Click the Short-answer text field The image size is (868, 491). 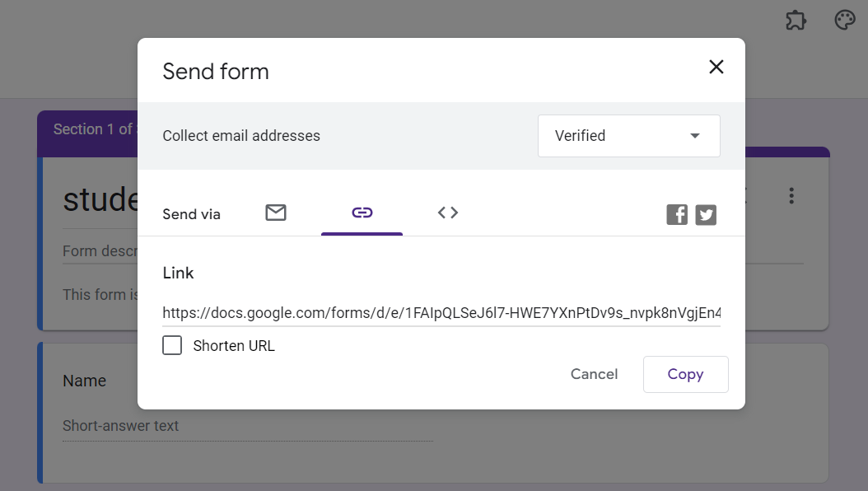coord(121,426)
